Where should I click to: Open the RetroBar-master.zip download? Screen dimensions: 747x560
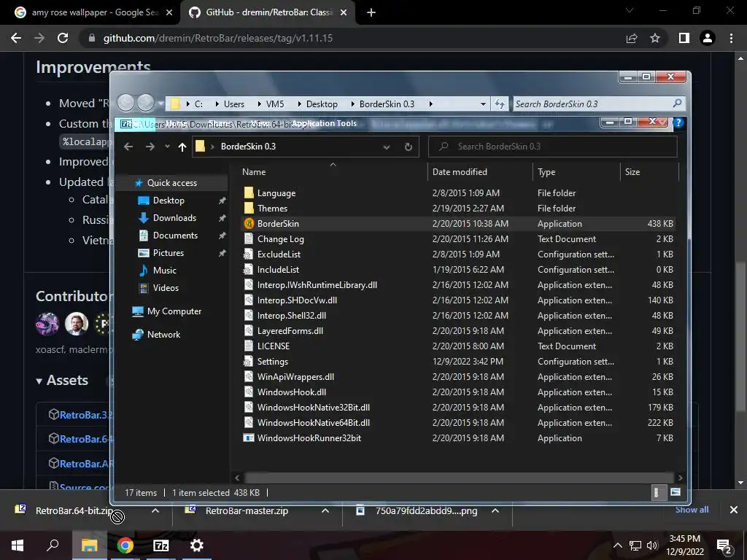(x=247, y=511)
